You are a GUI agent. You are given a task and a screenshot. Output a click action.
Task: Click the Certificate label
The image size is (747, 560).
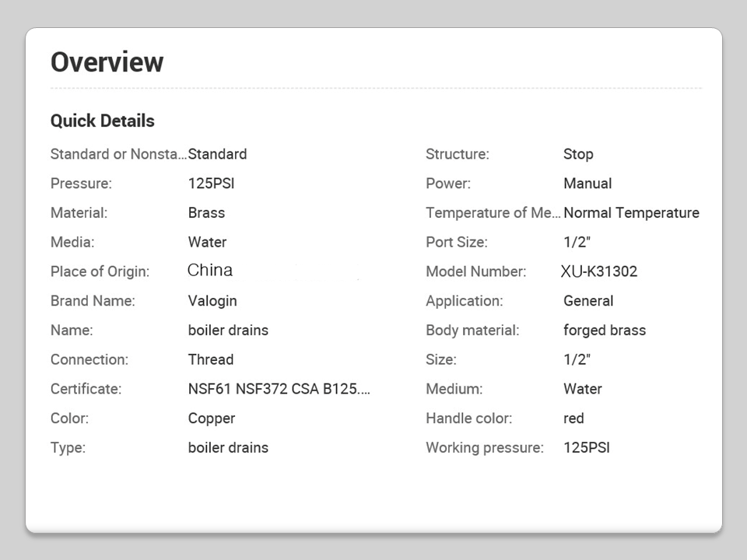pos(86,389)
